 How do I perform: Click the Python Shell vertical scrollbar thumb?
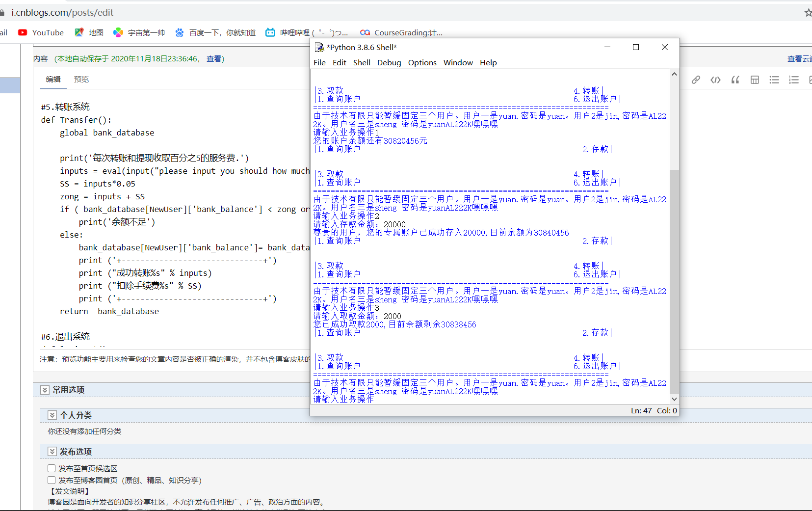tap(674, 282)
